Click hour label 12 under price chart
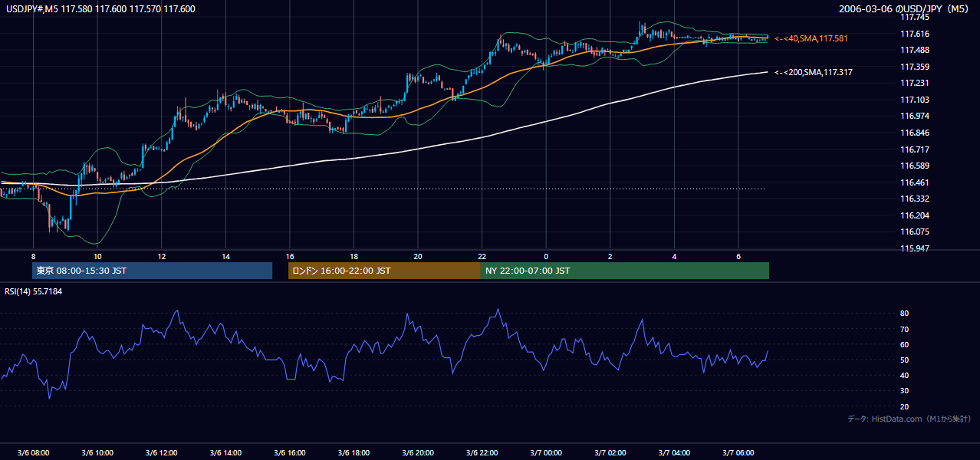 [x=162, y=256]
